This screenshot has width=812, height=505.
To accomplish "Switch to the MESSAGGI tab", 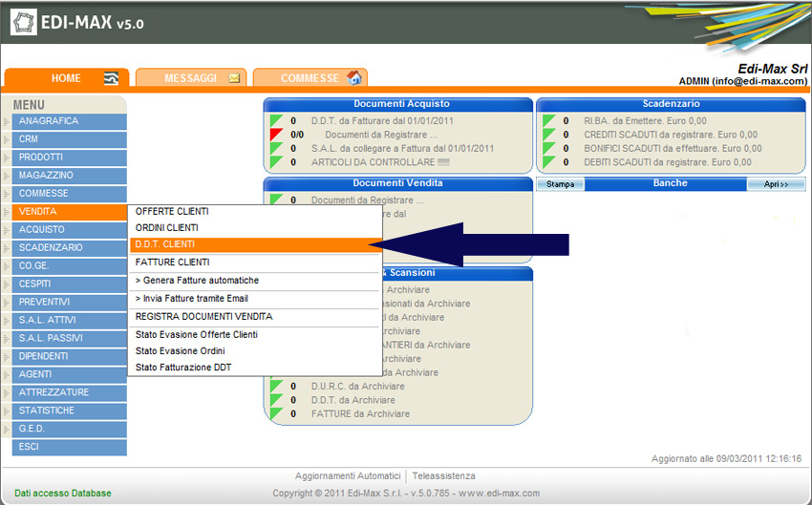I will click(189, 78).
